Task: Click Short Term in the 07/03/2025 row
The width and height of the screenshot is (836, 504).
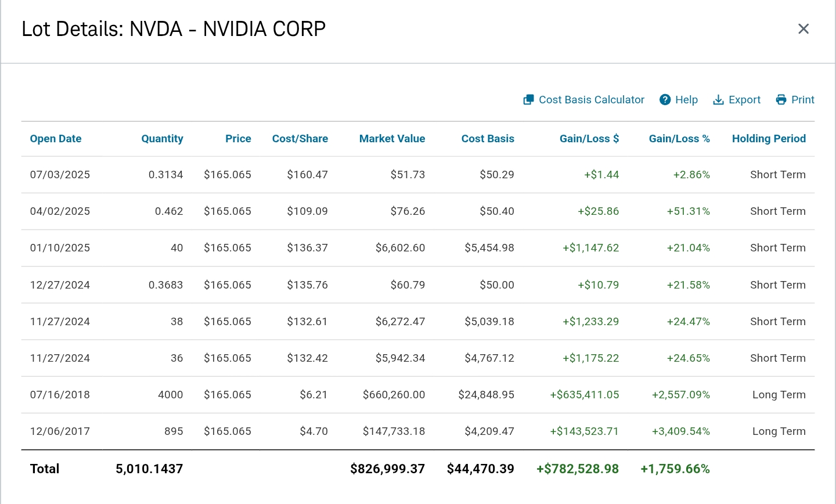Action: coord(778,175)
